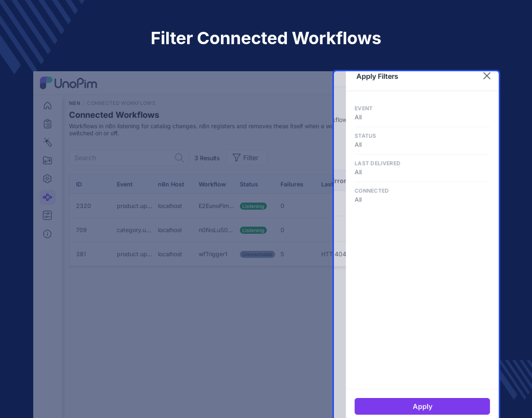Close the Apply Filters panel
Screen dimensions: 532x418
pyautogui.click(x=486, y=76)
